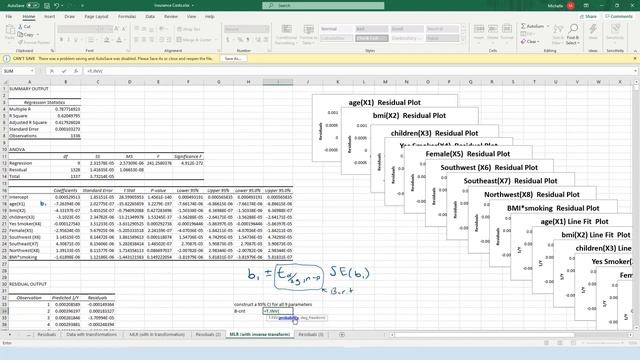Click in the formula bar input
This screenshot has width=640, height=360.
[x=358, y=71]
